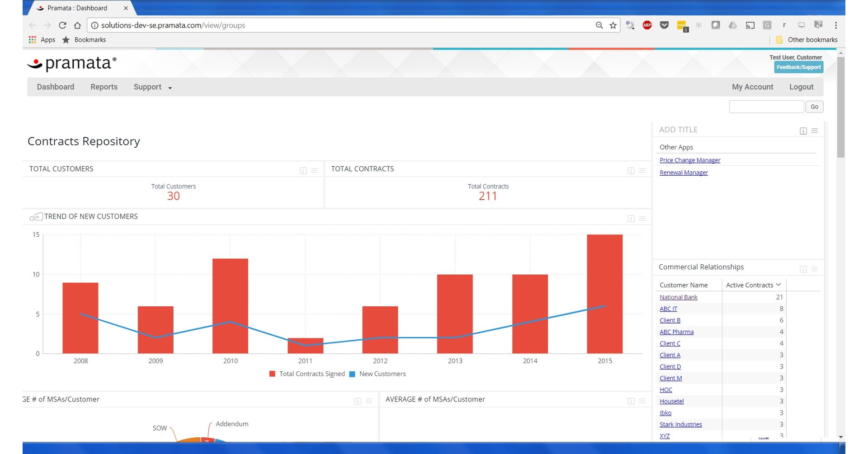Click the info icon on Trend of New Customers
This screenshot has width=868, height=454.
631,218
